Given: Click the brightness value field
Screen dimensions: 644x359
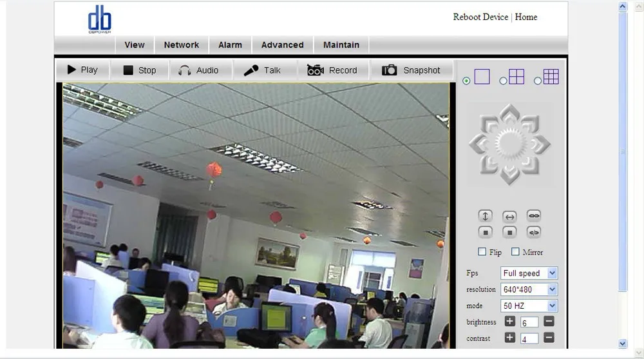Looking at the screenshot, I should (x=529, y=322).
